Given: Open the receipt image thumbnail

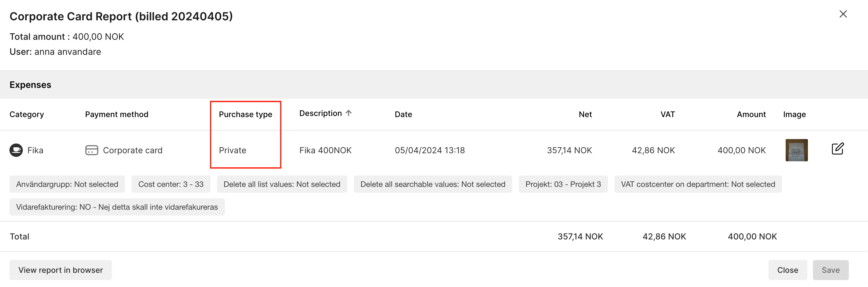Looking at the screenshot, I should click(x=797, y=150).
